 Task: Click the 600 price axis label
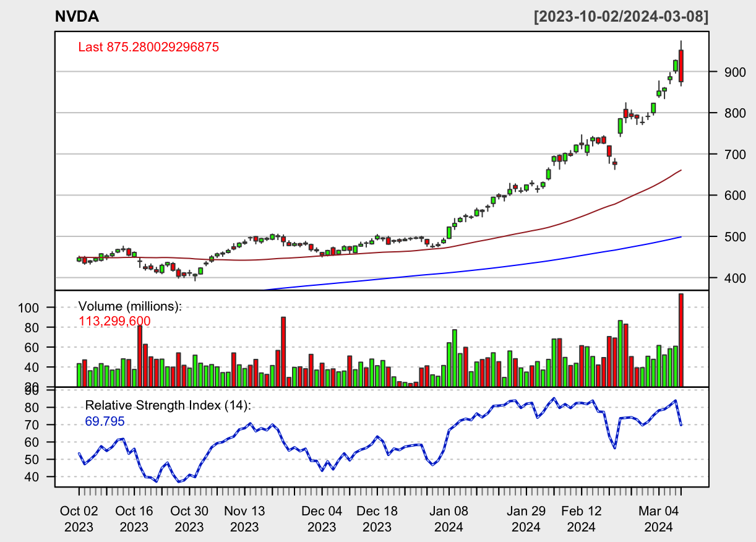(x=734, y=196)
